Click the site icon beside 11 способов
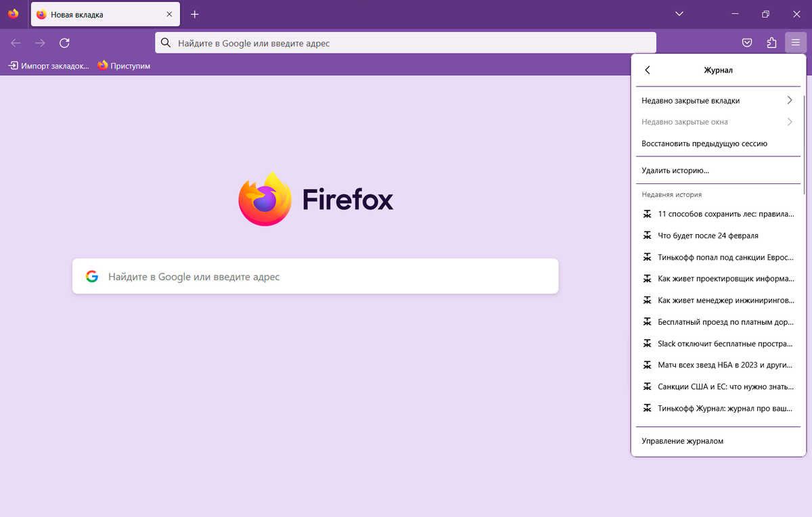 [646, 214]
